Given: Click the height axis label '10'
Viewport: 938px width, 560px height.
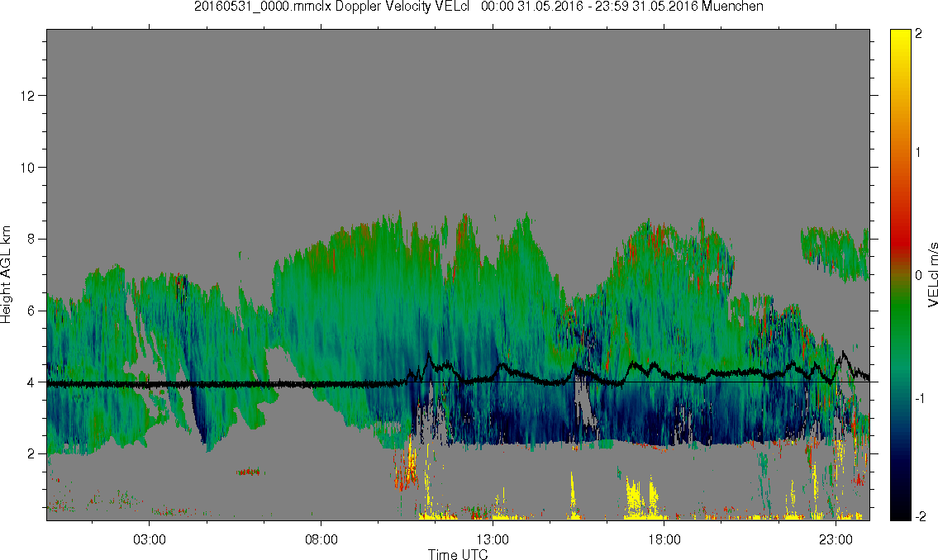Looking at the screenshot, I should (x=27, y=168).
